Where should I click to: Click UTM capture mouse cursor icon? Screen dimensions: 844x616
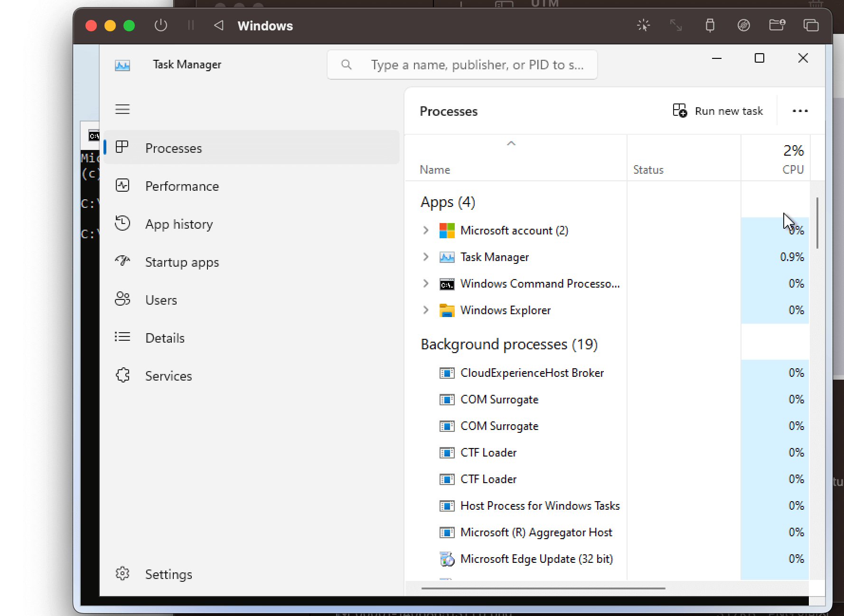coord(643,25)
